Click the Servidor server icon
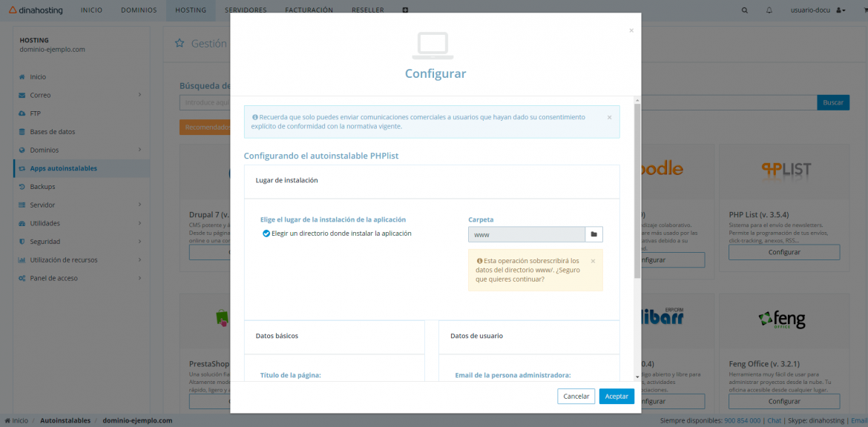The height and width of the screenshot is (427, 868). (x=22, y=205)
